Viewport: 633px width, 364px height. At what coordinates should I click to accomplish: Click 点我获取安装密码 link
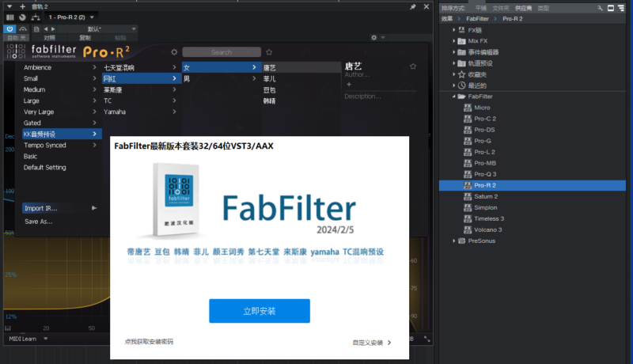coord(149,342)
